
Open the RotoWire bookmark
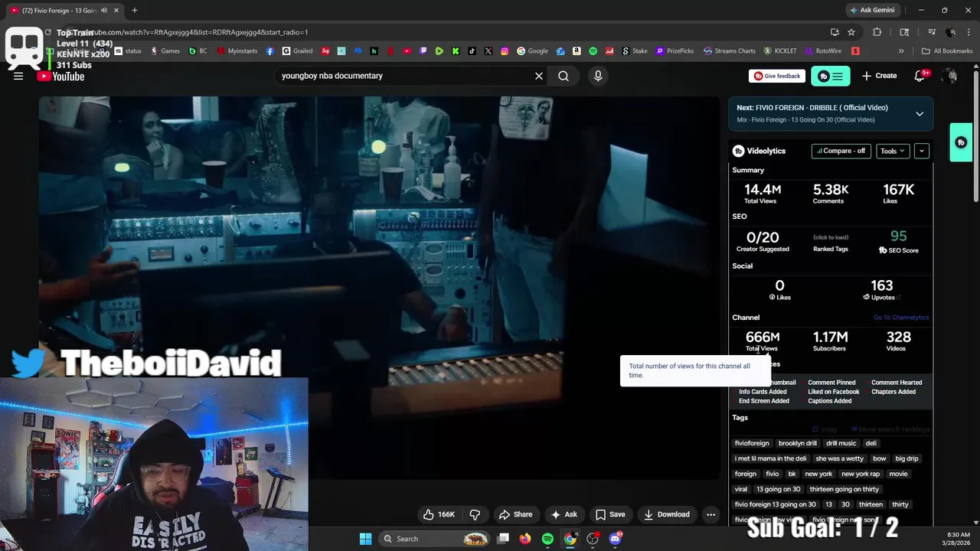pyautogui.click(x=823, y=51)
